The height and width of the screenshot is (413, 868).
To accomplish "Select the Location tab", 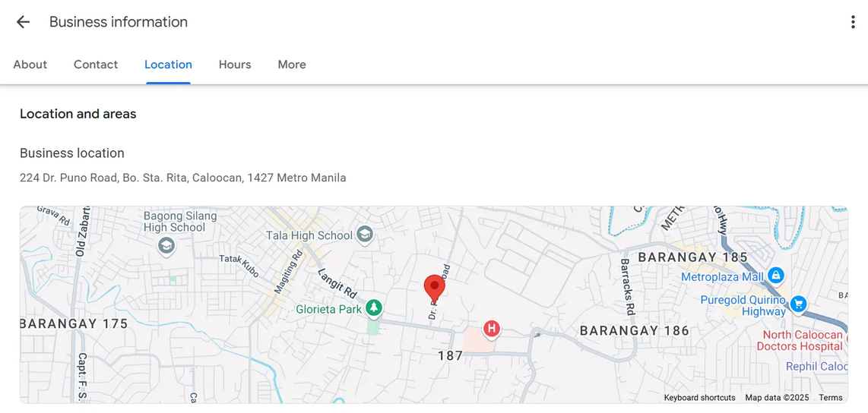I will pos(168,65).
